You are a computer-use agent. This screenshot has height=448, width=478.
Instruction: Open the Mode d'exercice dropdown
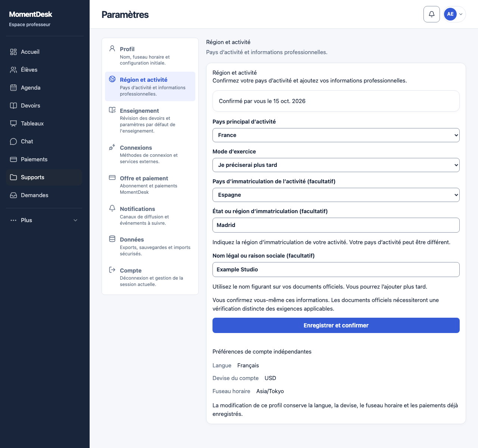pos(336,165)
